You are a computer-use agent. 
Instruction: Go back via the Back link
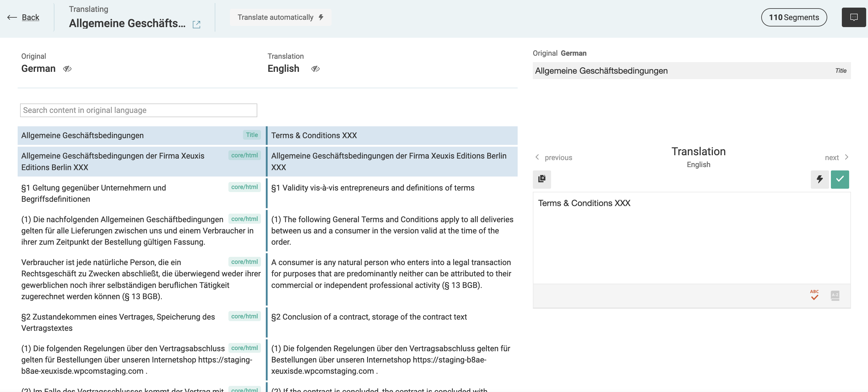click(30, 17)
